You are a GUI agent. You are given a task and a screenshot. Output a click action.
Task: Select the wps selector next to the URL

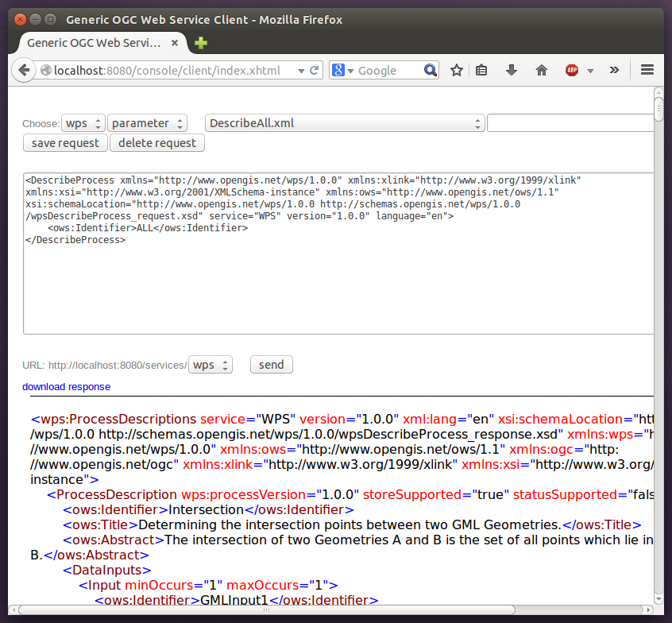click(210, 365)
